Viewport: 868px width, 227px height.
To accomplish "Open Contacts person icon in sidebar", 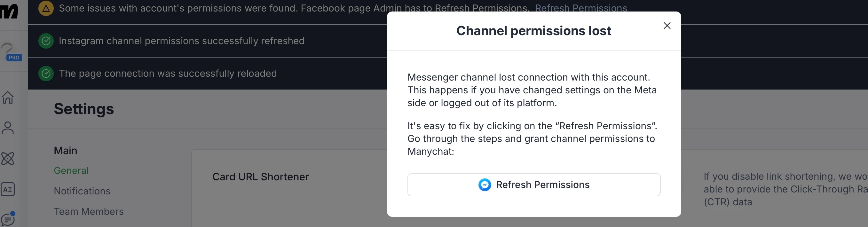I will pos(8,128).
